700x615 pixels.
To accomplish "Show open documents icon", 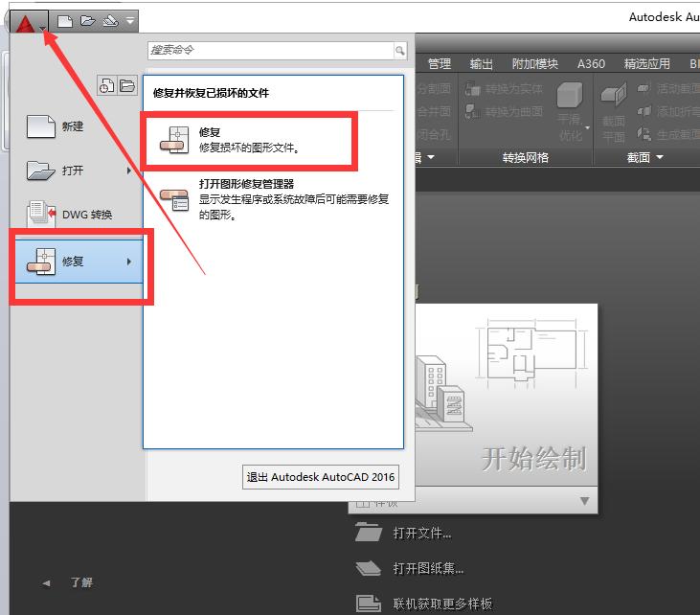I will coord(127,85).
